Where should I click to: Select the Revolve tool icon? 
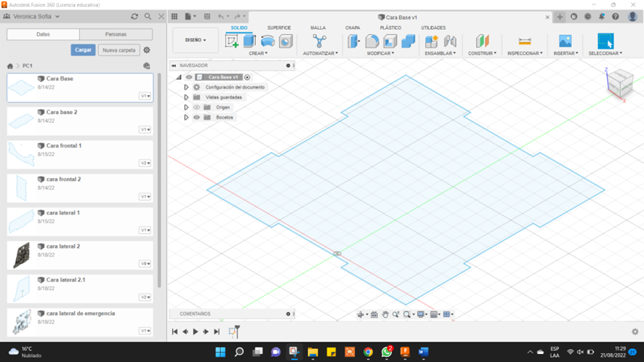pos(267,41)
